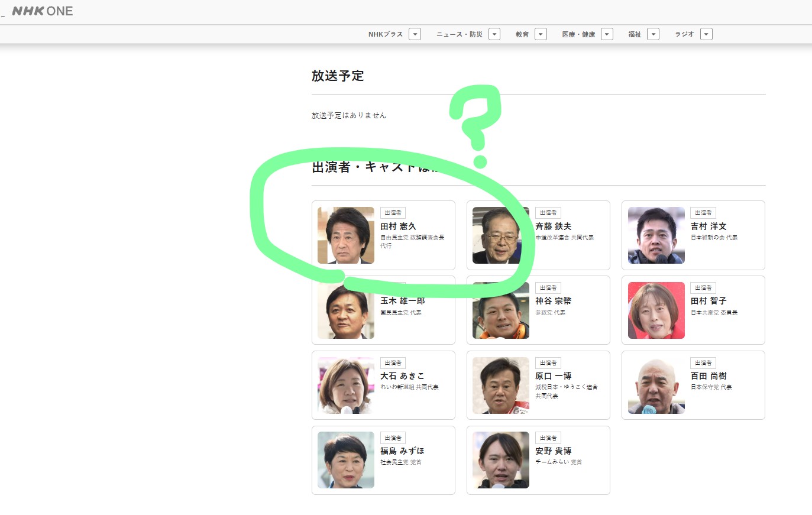812x515 pixels.
Task: Click the NHK ONE logo
Action: [43, 11]
